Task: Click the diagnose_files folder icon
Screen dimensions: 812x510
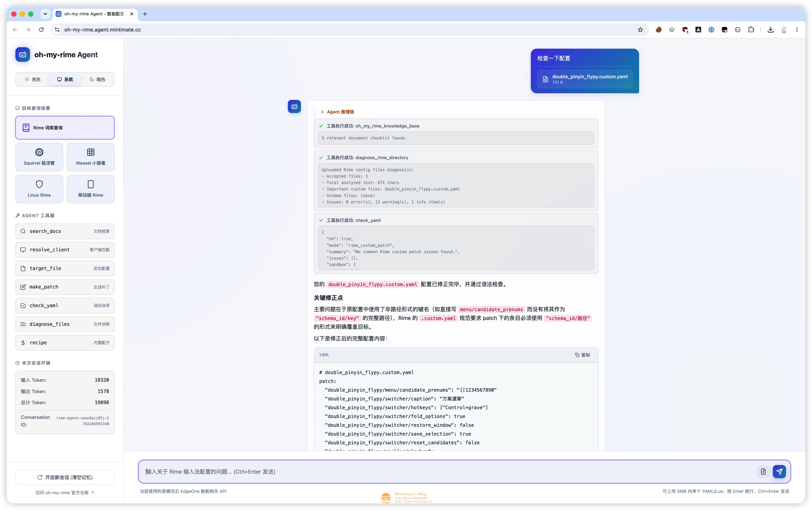Action: [23, 324]
